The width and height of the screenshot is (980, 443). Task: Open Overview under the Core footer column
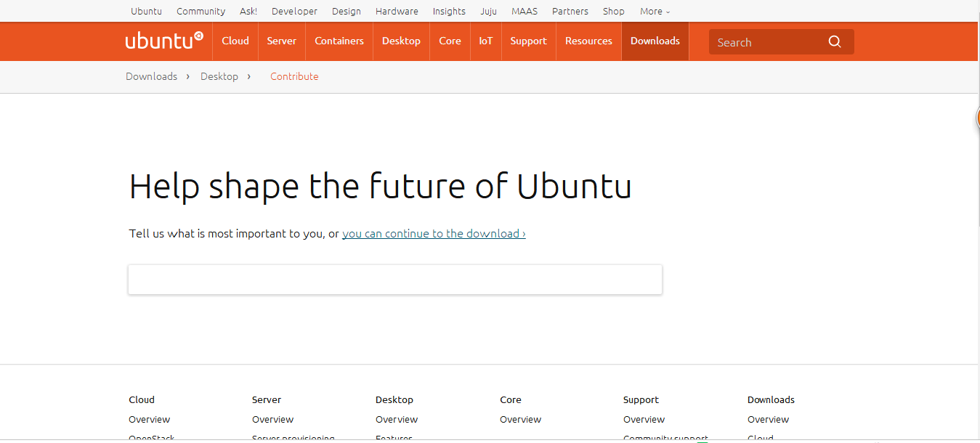(x=520, y=419)
